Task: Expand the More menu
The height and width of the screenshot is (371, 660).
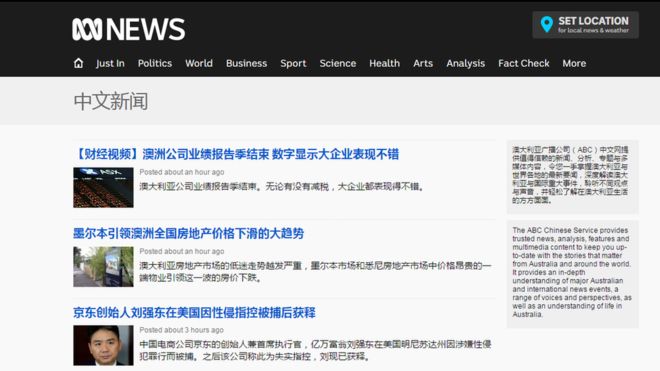Action: (x=574, y=63)
